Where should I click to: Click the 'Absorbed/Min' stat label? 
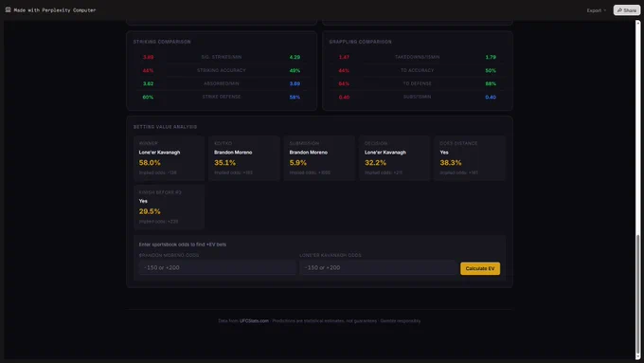[x=222, y=83]
